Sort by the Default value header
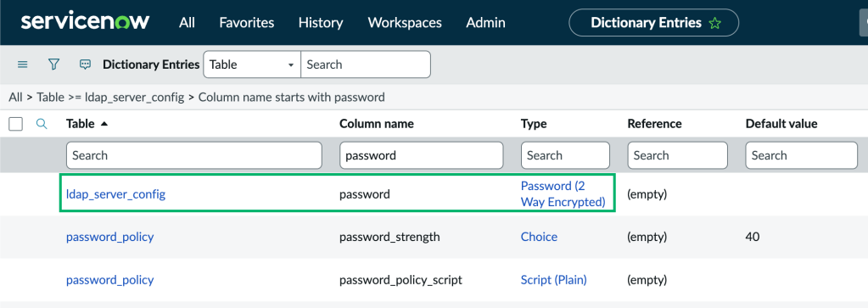Viewport: 868px width, 308px height. (781, 124)
